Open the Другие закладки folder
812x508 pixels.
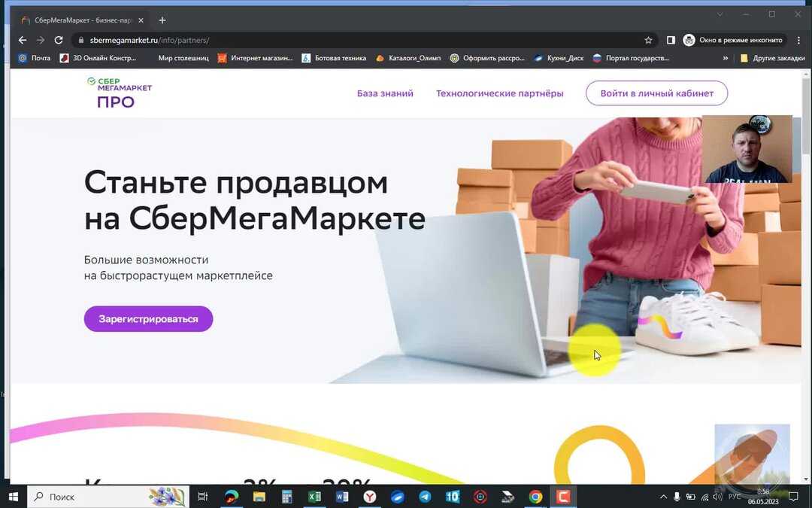pos(773,58)
